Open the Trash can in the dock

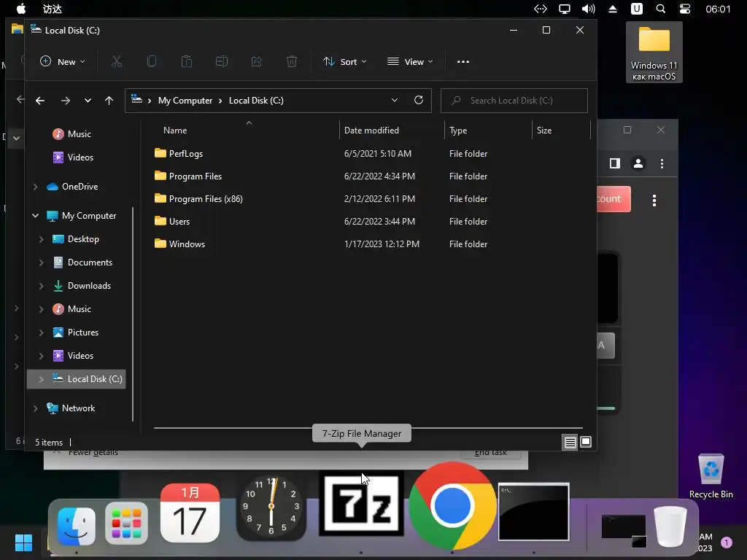pos(670,526)
